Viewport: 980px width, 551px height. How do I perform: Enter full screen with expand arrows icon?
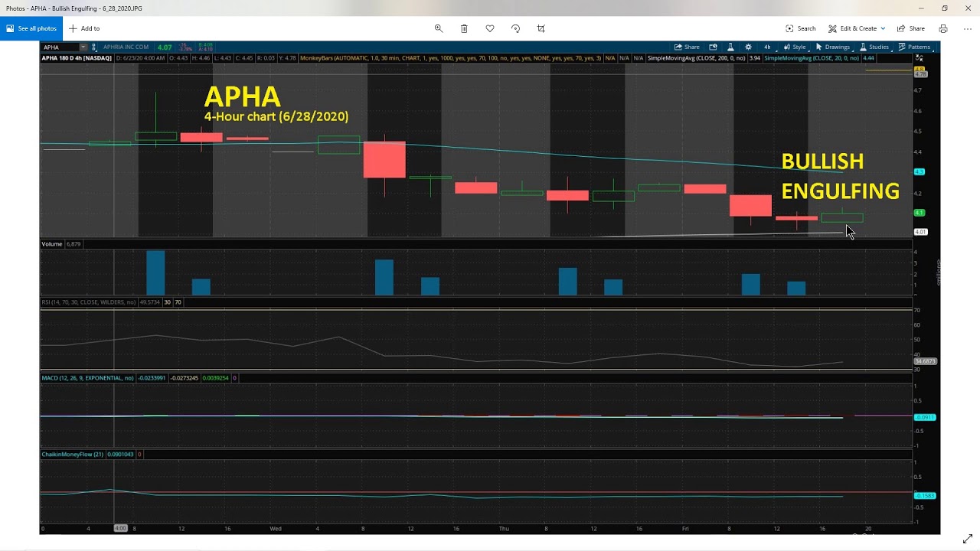pos(967,539)
